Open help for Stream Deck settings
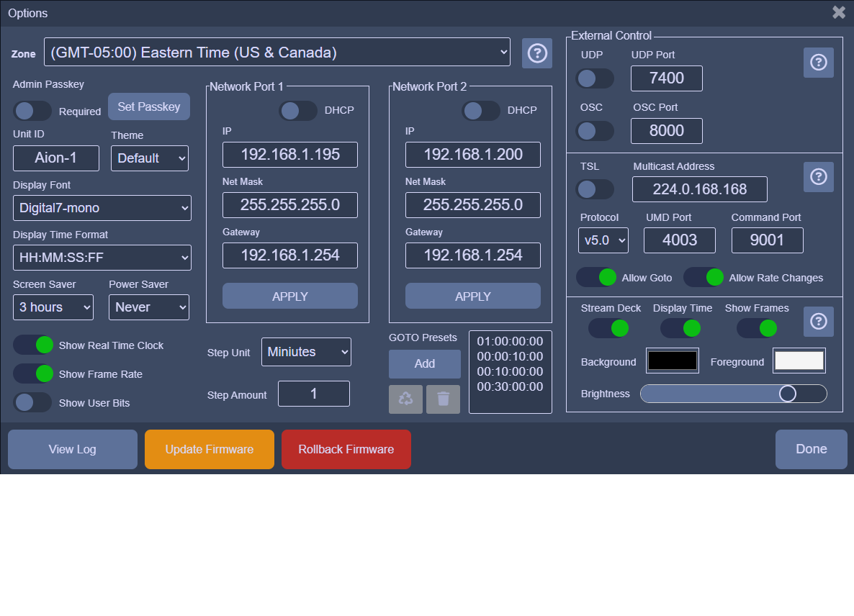Image resolution: width=854 pixels, height=616 pixels. [x=818, y=322]
